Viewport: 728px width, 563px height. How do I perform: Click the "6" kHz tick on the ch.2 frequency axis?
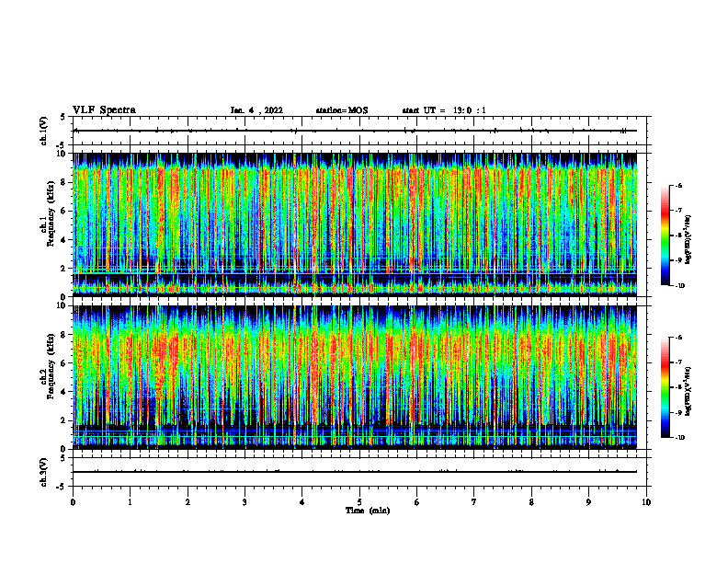coord(63,363)
